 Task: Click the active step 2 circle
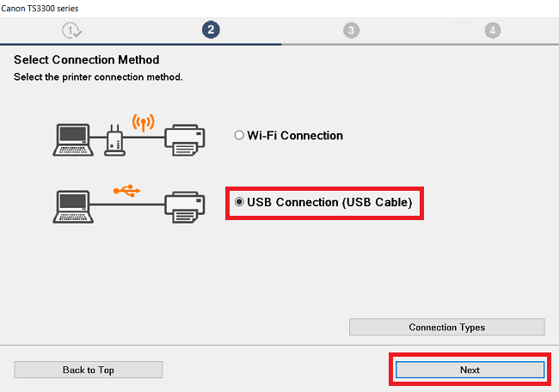coord(211,29)
